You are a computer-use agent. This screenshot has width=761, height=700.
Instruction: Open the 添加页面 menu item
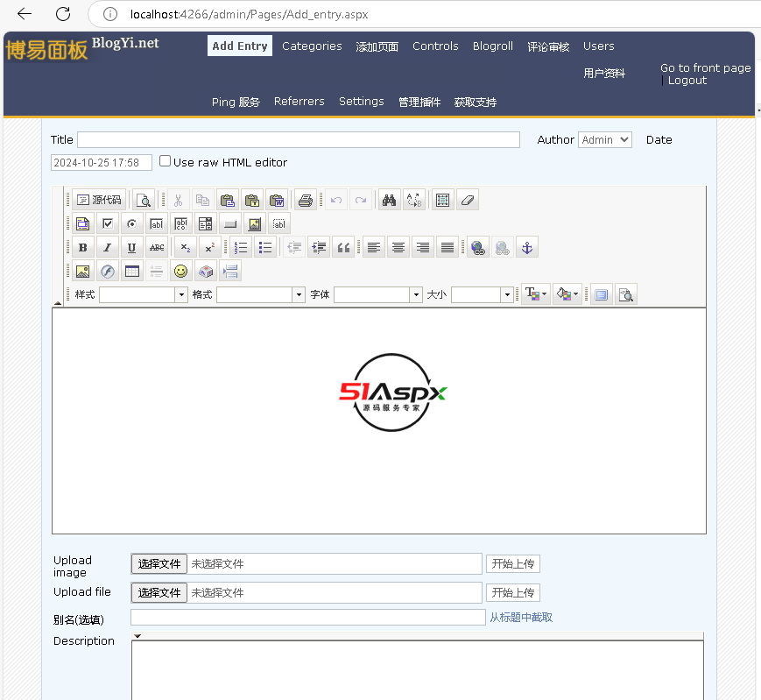pos(377,46)
